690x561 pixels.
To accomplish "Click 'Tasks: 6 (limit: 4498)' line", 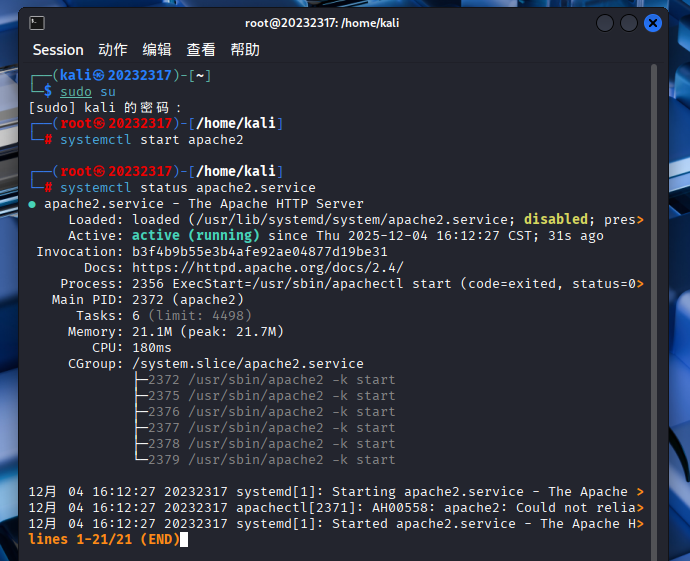I will coord(164,315).
